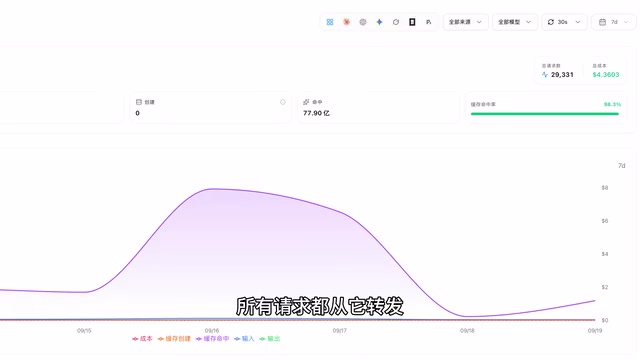640x360 pixels.
Task: Click the $4 y-axis label
Action: [x=605, y=254]
